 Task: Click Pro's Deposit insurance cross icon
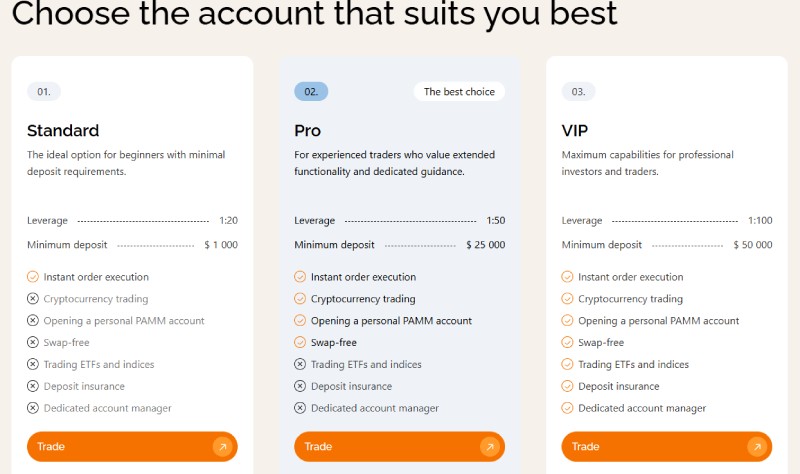tap(300, 386)
